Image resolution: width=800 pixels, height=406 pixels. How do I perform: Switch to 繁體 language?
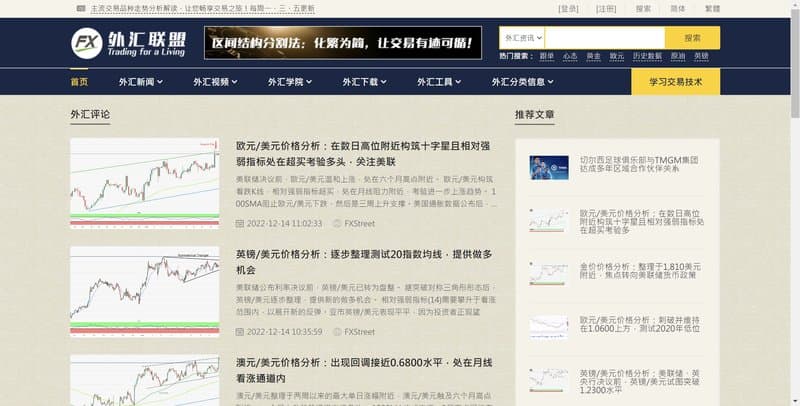[x=712, y=9]
